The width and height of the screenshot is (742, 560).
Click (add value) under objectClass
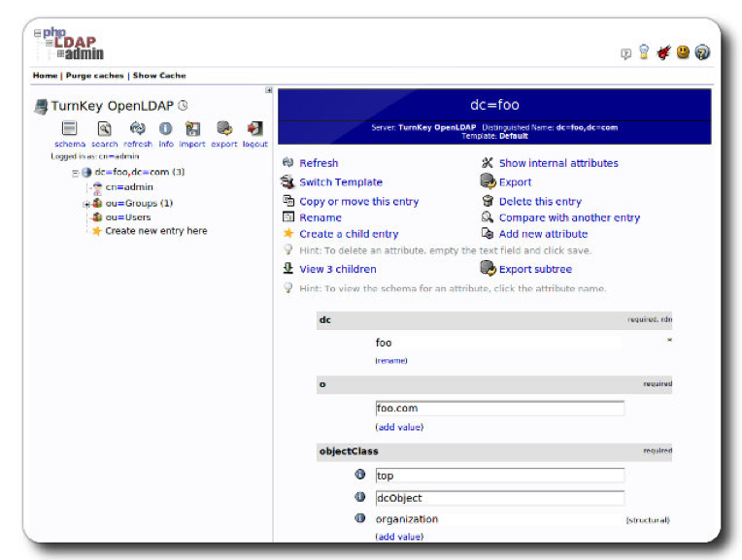click(399, 537)
